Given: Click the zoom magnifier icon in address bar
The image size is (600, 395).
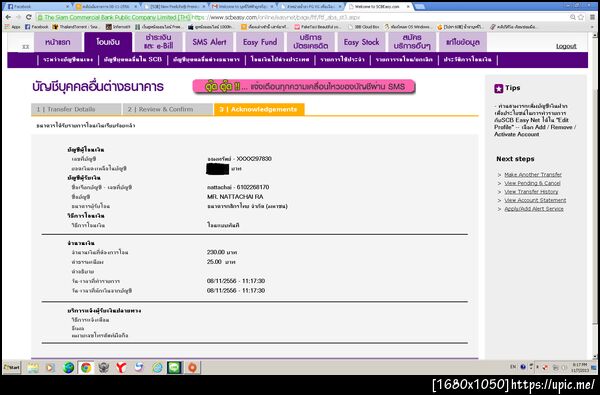Looking at the screenshot, I should (x=573, y=17).
